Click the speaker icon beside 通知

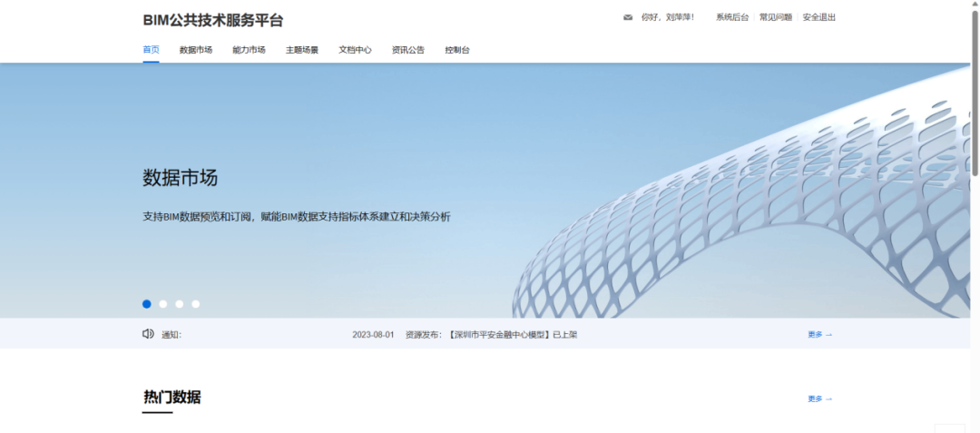tap(148, 334)
